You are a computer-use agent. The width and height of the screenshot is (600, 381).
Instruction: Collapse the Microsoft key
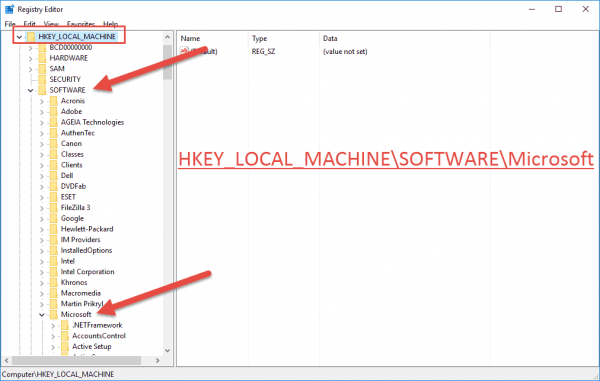(x=42, y=315)
